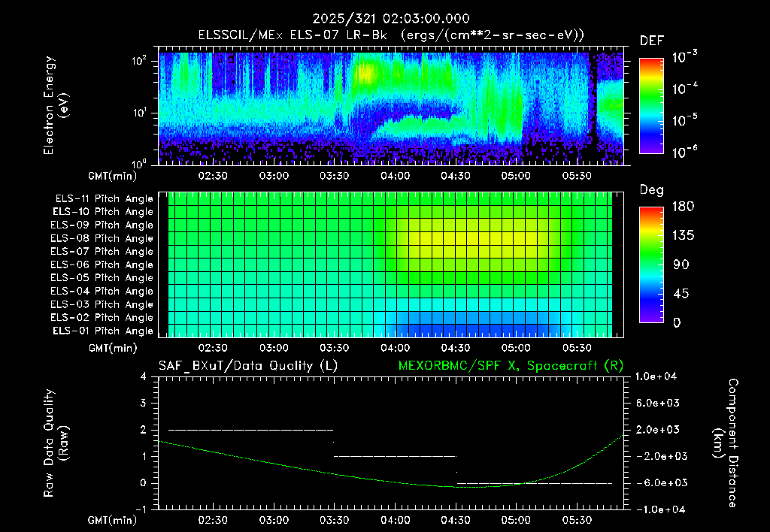Screen dimensions: 770x532
Task: Select the ELS-08 Pitch Angle row label
Action: (102, 238)
